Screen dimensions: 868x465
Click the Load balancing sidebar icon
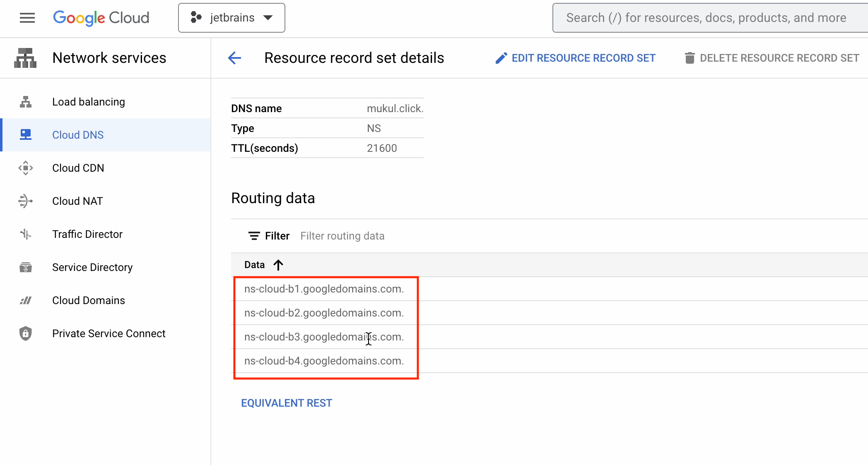(26, 102)
